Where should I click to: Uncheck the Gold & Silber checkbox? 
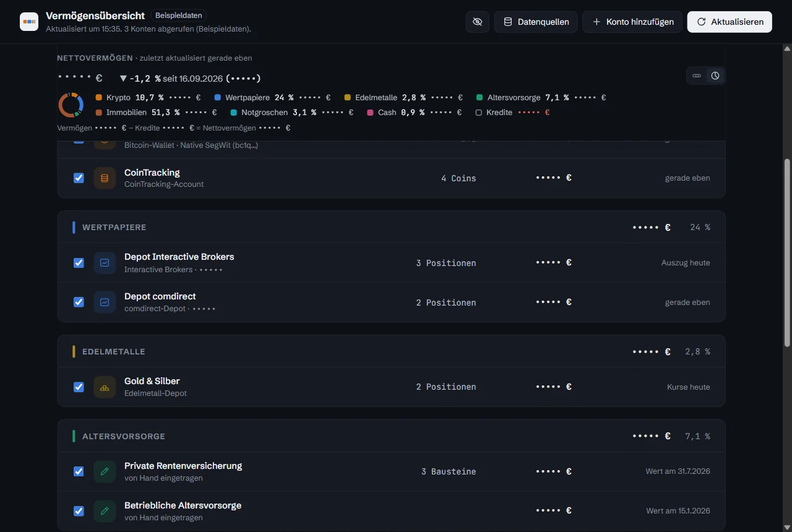[79, 387]
